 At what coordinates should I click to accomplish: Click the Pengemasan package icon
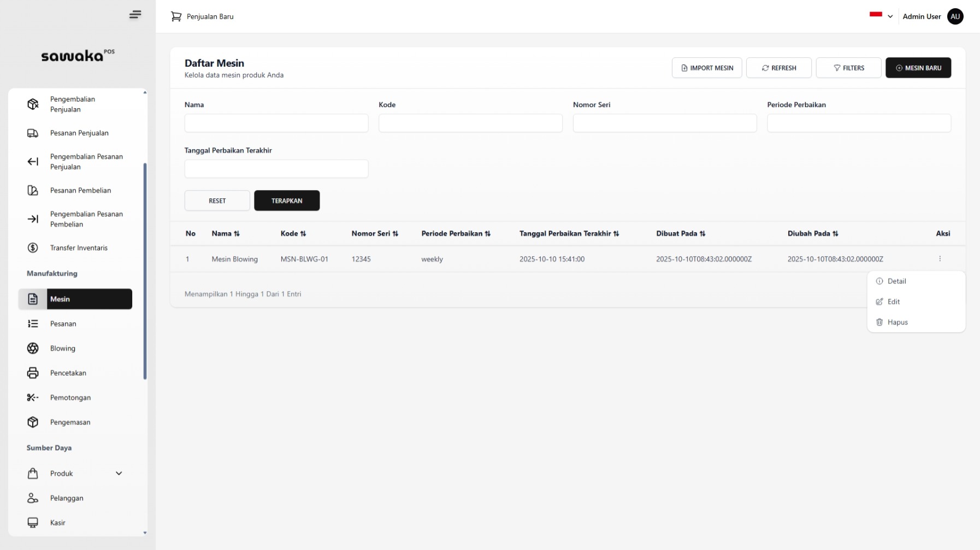(33, 422)
